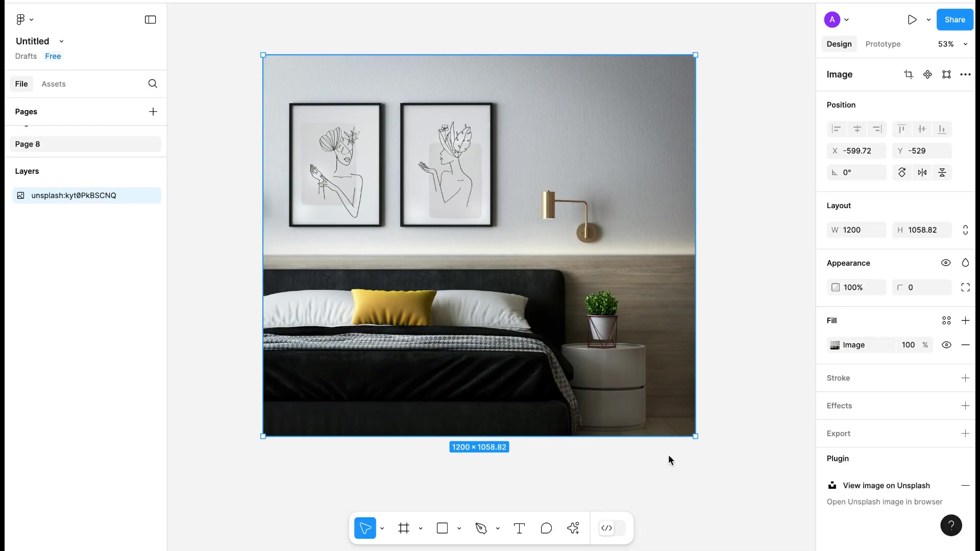Expand the Untitled file name menu
Screen dimensions: 980x551
61,41
